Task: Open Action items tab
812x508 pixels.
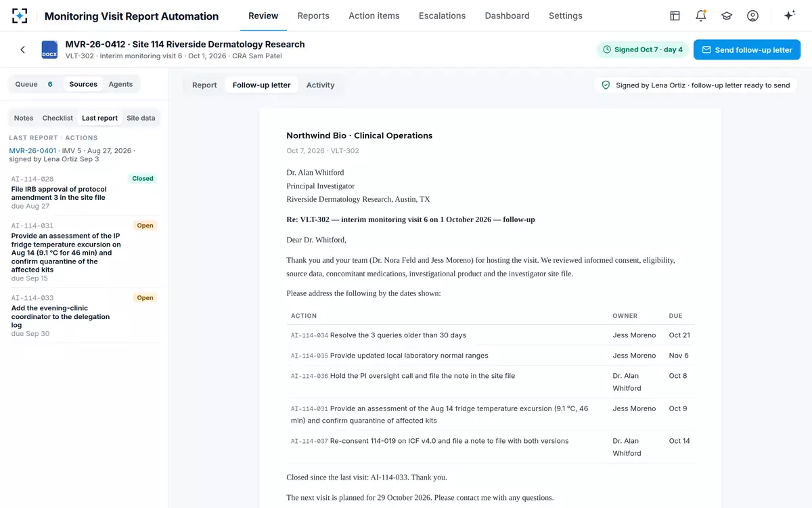Action: [374, 16]
